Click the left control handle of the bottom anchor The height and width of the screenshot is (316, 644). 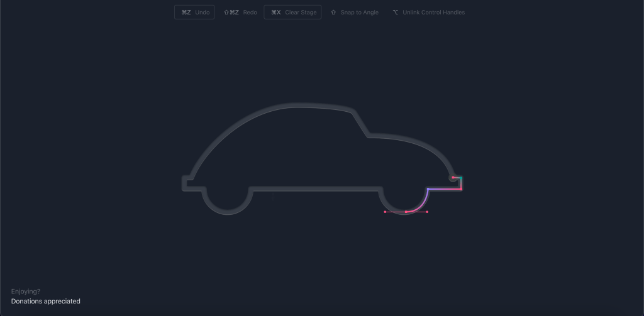pyautogui.click(x=385, y=212)
